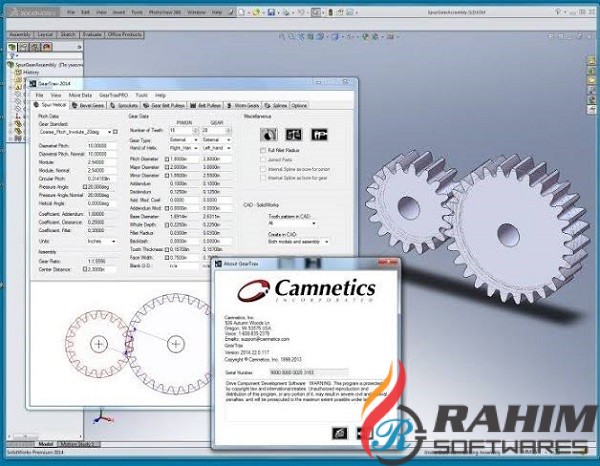Open the Office Products tab in CommandManager

tap(124, 34)
